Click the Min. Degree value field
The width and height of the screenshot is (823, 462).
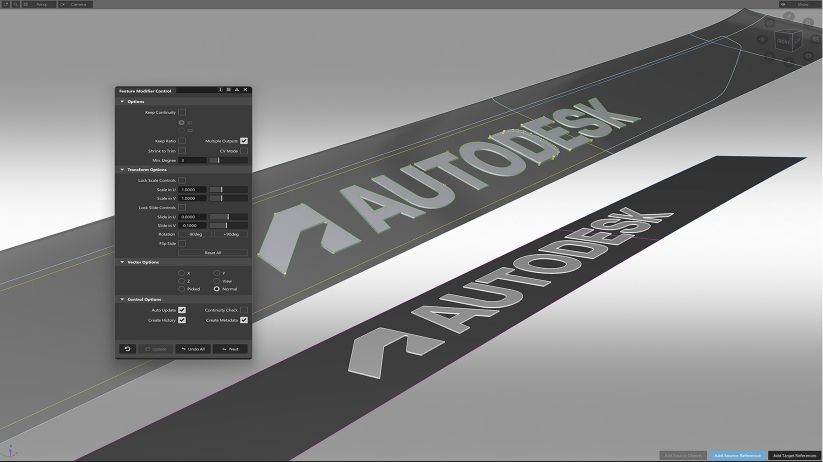pyautogui.click(x=192, y=160)
